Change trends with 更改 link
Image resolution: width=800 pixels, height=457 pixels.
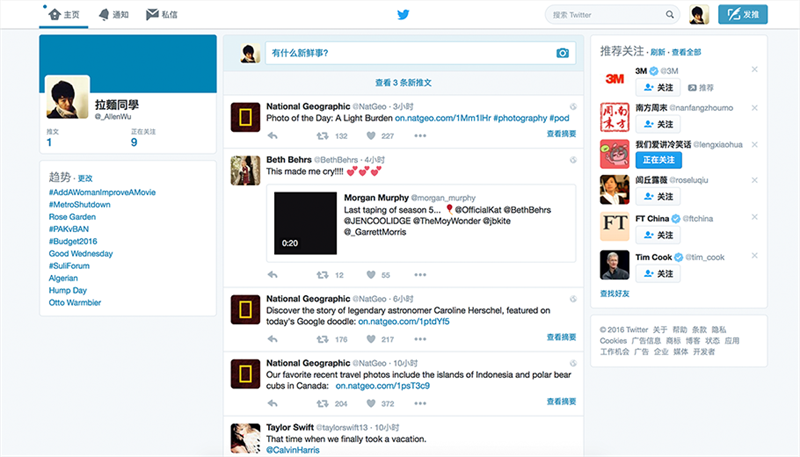click(x=85, y=179)
